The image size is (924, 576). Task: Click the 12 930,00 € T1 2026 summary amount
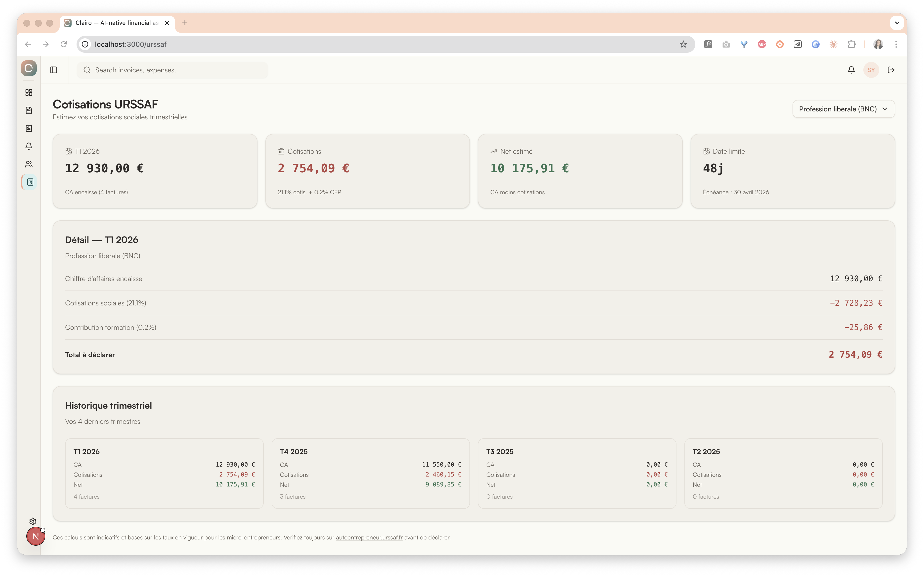click(104, 168)
